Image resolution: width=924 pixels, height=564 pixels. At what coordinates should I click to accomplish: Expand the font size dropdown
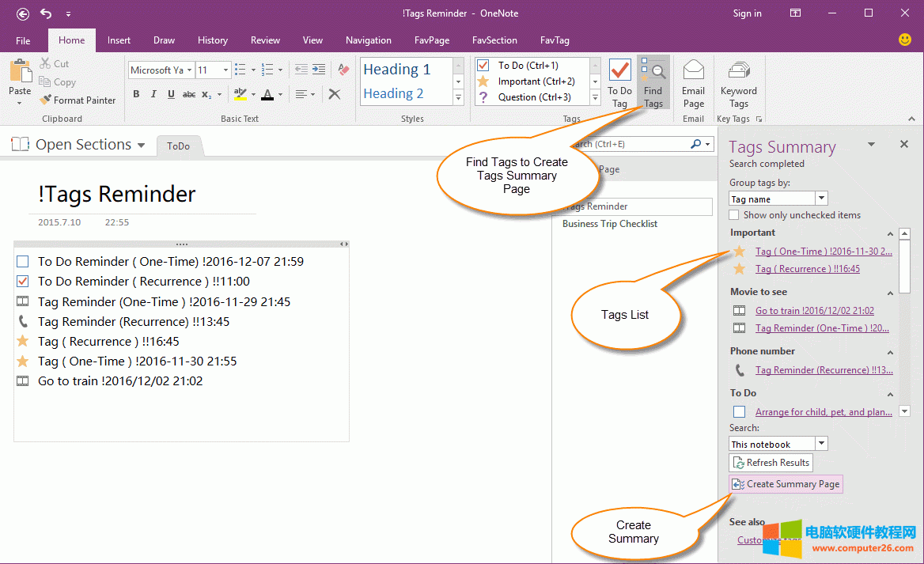click(225, 70)
